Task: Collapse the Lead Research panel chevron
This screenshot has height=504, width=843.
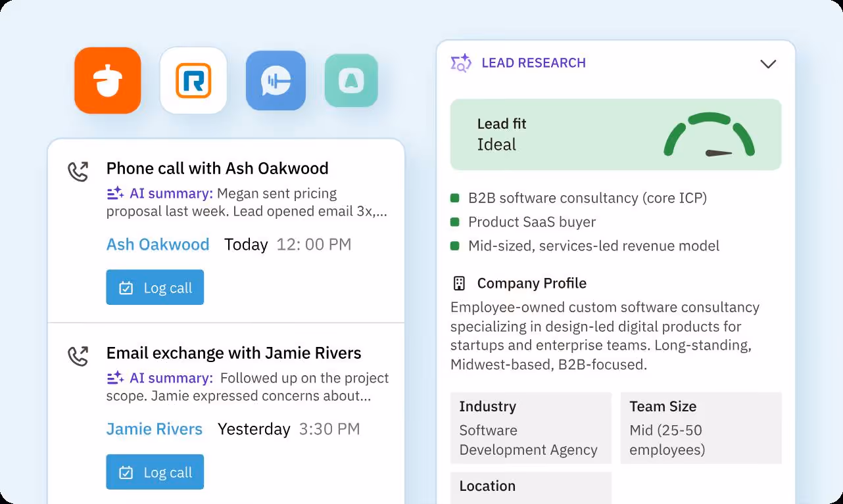Action: pyautogui.click(x=768, y=64)
